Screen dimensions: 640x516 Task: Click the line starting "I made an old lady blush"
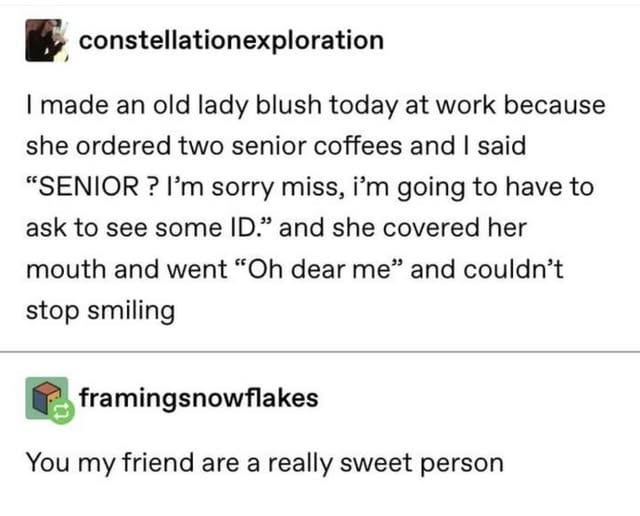[316, 105]
